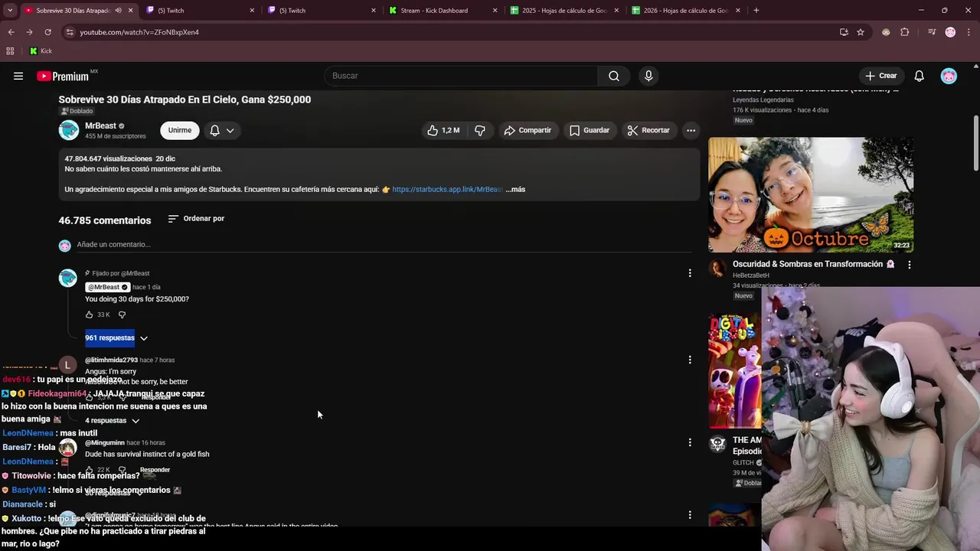Open Chrome apps grid in bookmarks bar
The image size is (980, 551).
10,51
